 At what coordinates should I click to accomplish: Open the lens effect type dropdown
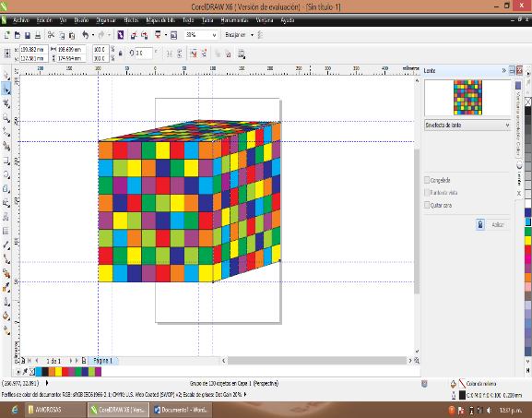(x=507, y=125)
